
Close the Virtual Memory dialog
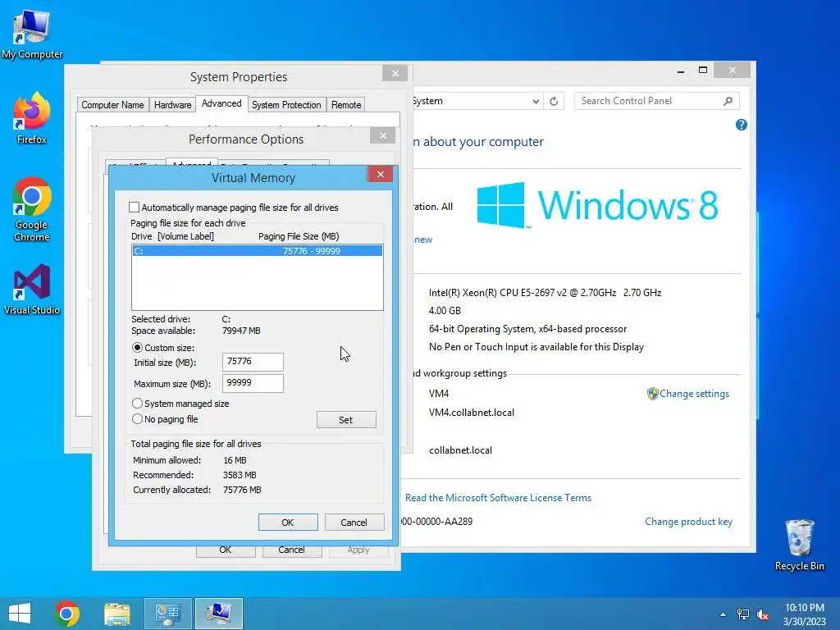pos(381,174)
